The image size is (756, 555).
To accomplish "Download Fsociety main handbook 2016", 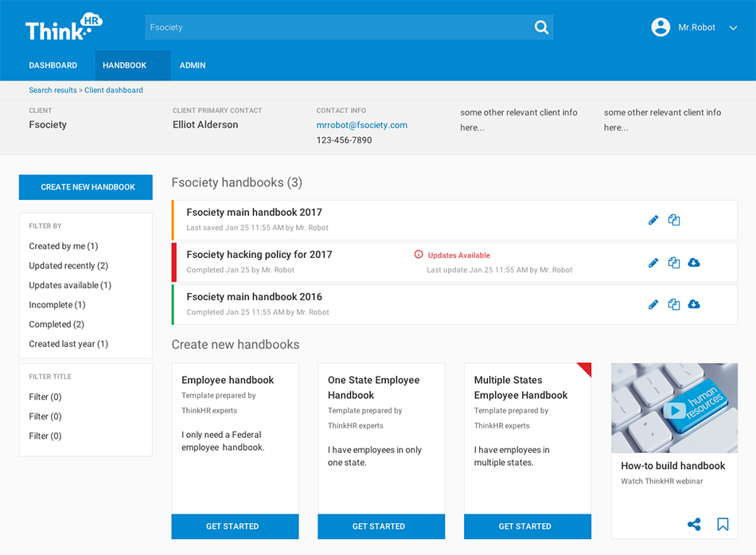I will 694,304.
